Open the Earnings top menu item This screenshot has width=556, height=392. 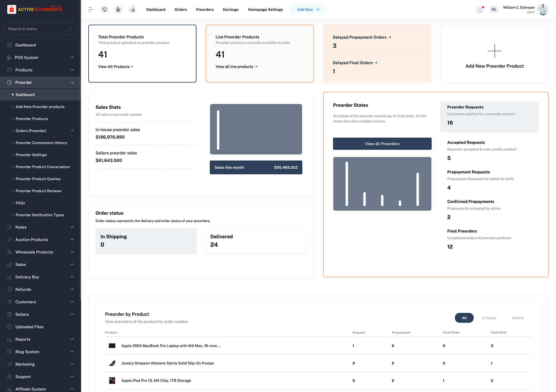(231, 10)
